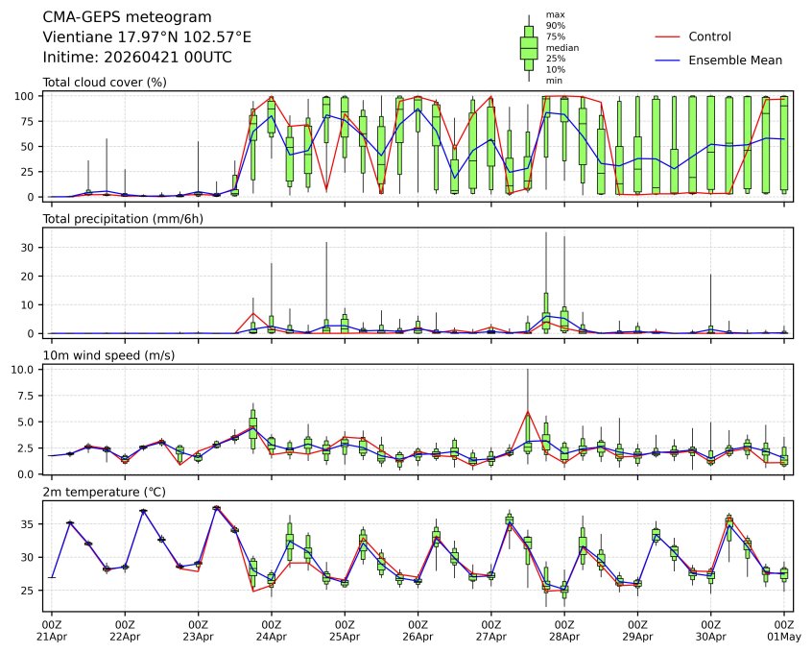Click the 00Z 28Apr time axis label
The image size is (812, 653).
pos(564,629)
